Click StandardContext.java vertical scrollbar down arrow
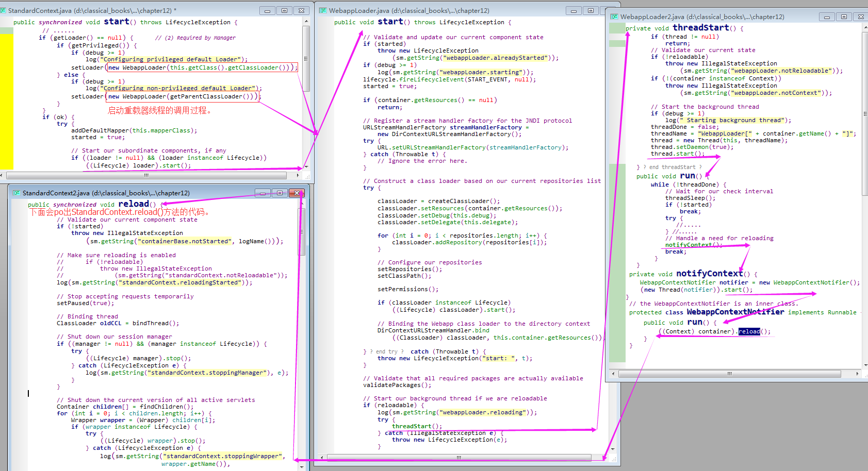Viewport: 868px width, 471px height. pyautogui.click(x=306, y=166)
